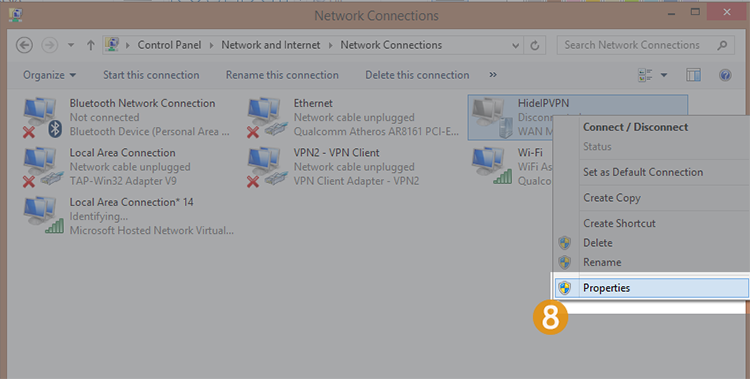Select Local Area Connection* 14 icon
Screen dimensions: 750x379
pyautogui.click(x=43, y=215)
